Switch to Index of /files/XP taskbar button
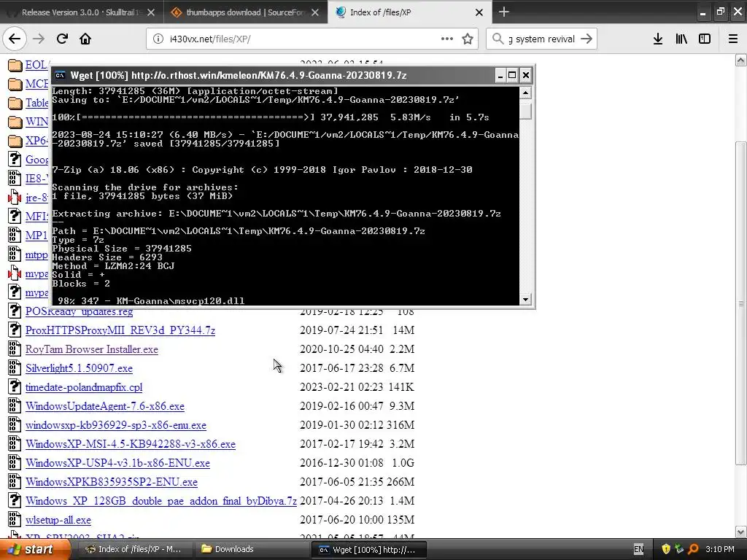The image size is (747, 560). tap(135, 550)
